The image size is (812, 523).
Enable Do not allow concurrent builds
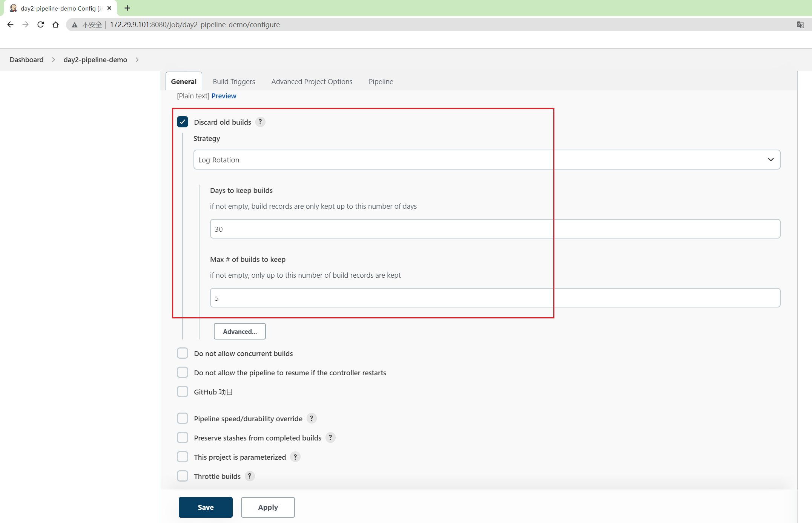(x=183, y=353)
